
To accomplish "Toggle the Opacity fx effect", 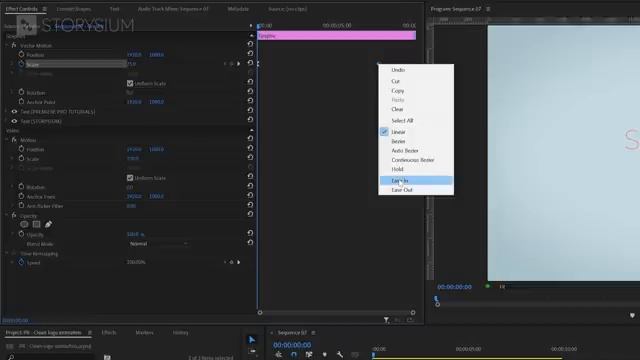I will (x=14, y=215).
